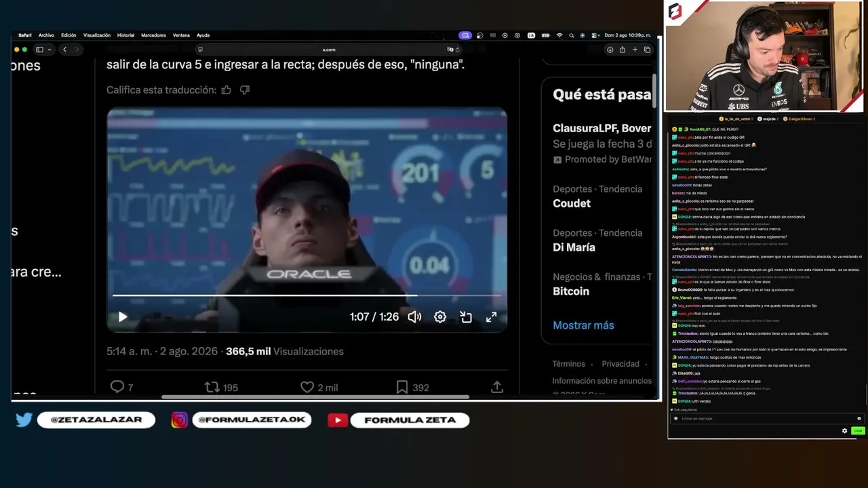Viewport: 868px width, 488px height.
Task: Click the Instagram icon in overlay
Action: point(179,420)
